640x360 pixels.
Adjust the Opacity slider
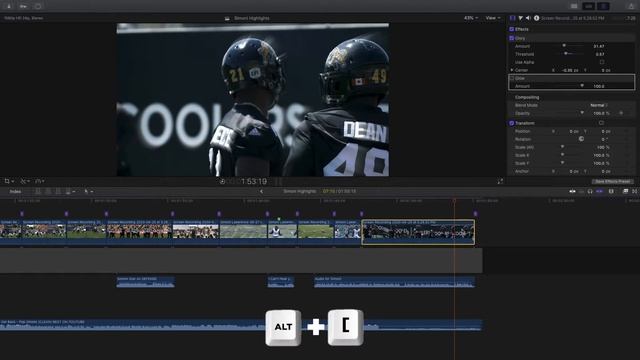click(x=582, y=113)
